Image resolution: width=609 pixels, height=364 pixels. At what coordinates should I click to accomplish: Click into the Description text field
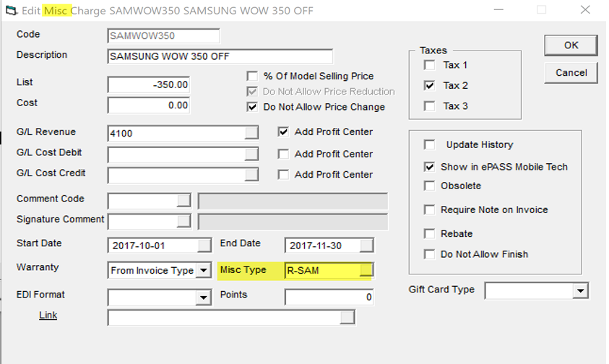(220, 56)
